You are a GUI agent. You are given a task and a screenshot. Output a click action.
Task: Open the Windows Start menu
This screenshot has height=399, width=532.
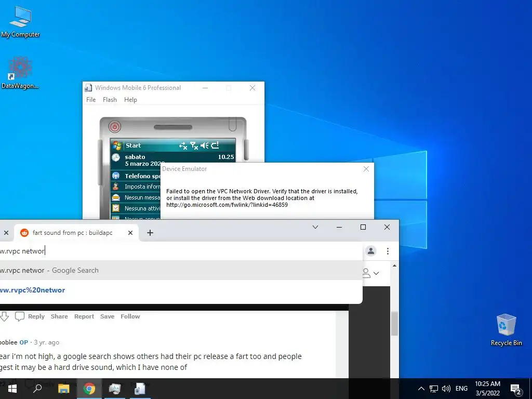pos(12,389)
